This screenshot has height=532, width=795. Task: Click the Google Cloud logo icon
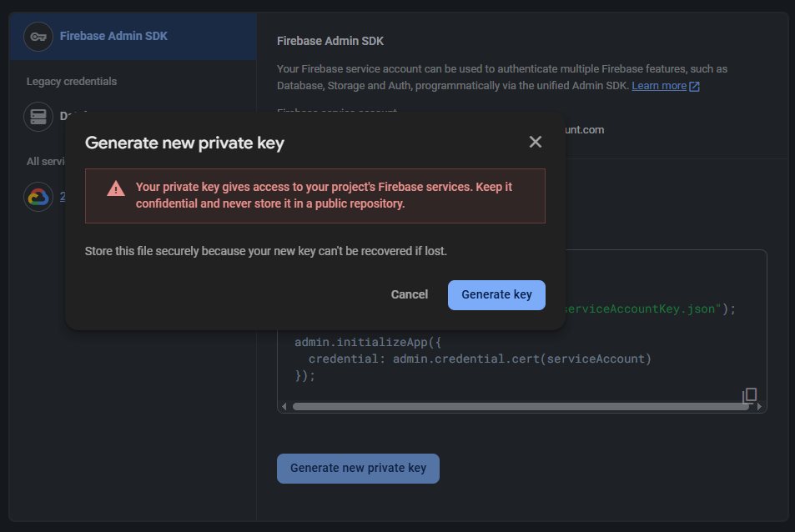coord(38,197)
